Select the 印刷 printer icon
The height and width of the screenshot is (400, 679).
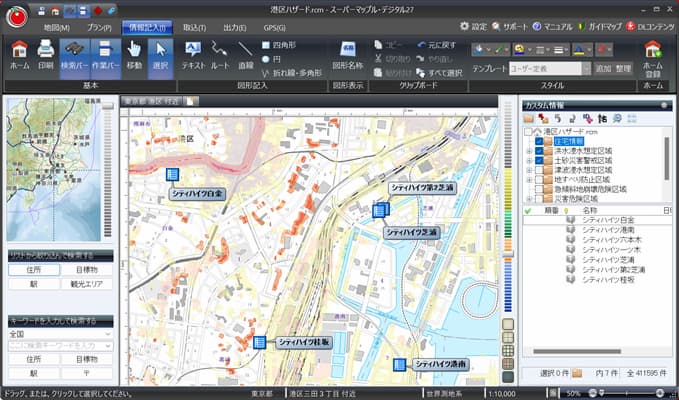point(45,55)
